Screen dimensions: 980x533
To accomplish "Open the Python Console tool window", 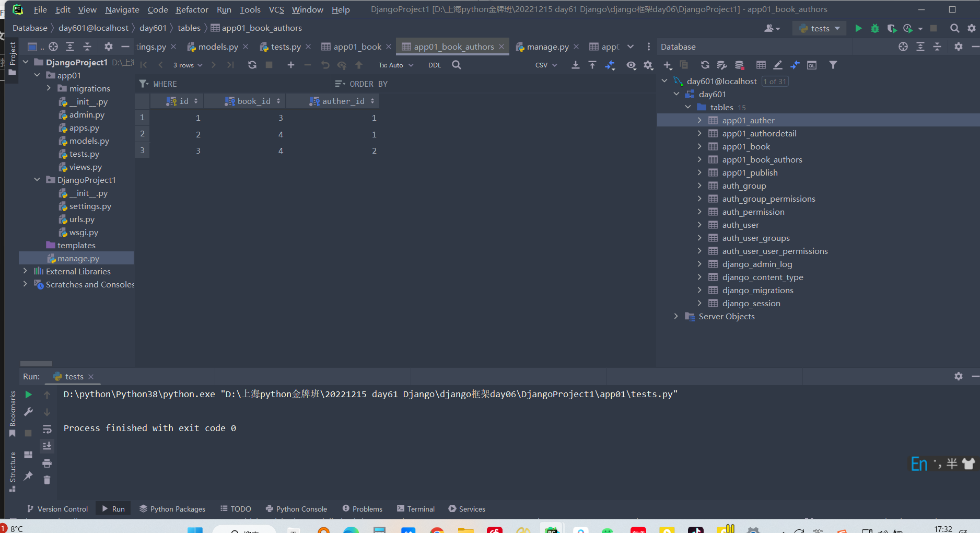I will point(296,509).
